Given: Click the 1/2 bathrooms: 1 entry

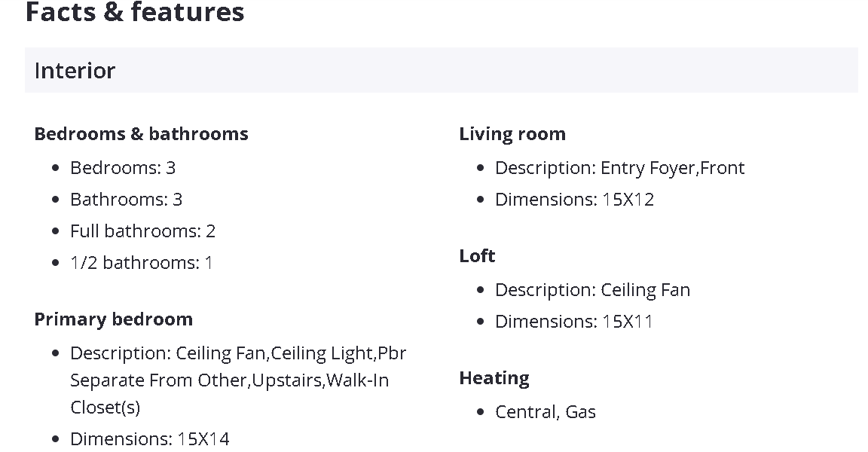Looking at the screenshot, I should click(x=142, y=263).
